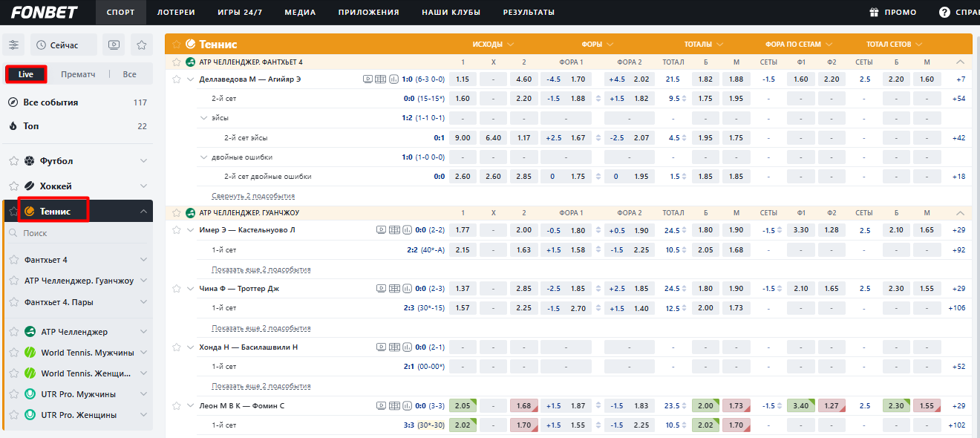Viewport: 980px width, 438px height.
Task: Star the Хонда Н — Басилашвили Н match
Action: [x=177, y=347]
